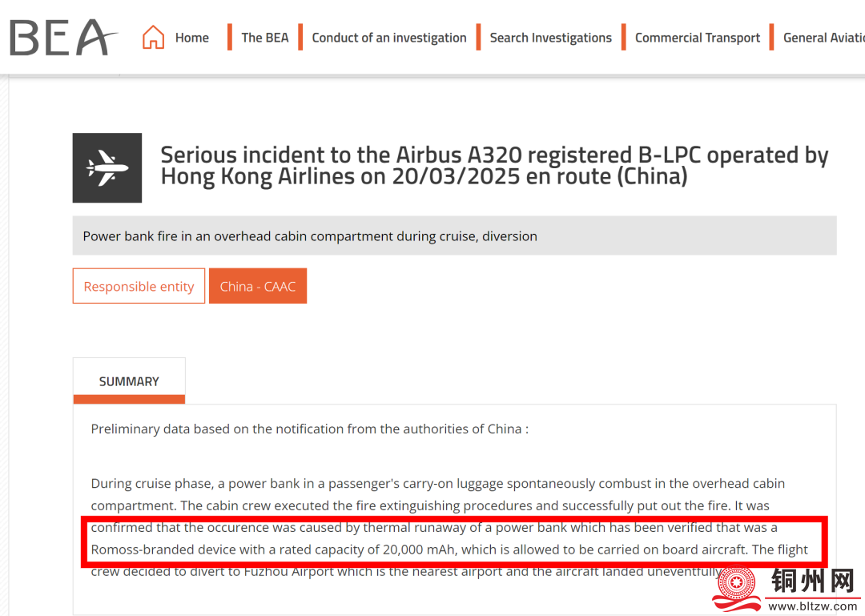The width and height of the screenshot is (865, 616).
Task: Select Conduct of an investigation menu
Action: (x=388, y=38)
